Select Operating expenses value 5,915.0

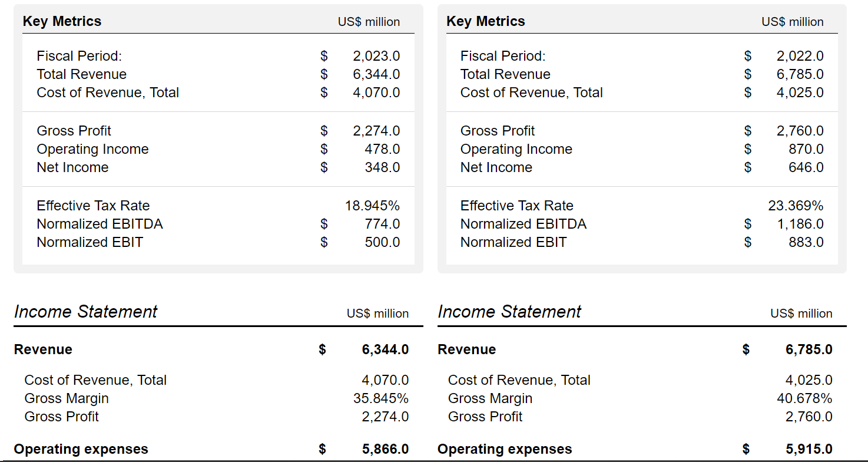coord(809,449)
